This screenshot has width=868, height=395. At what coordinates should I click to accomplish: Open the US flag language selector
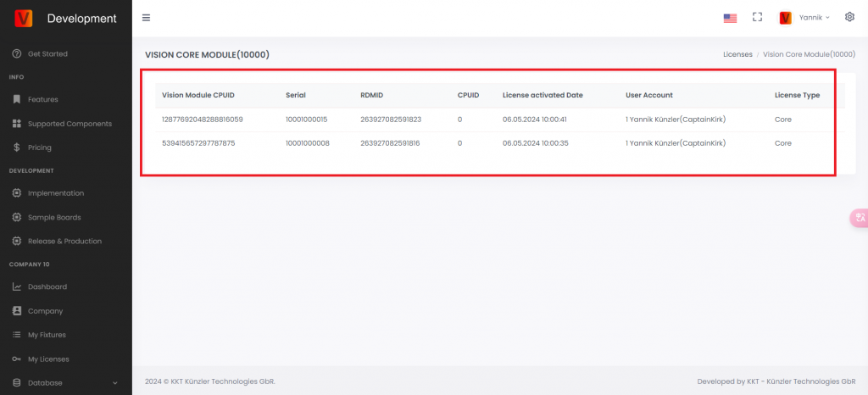[x=730, y=18]
